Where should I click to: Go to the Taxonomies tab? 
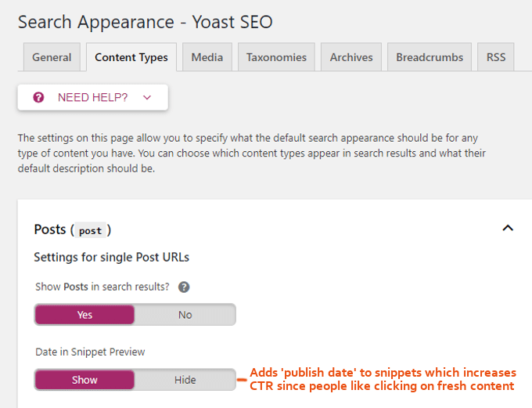[x=276, y=57]
